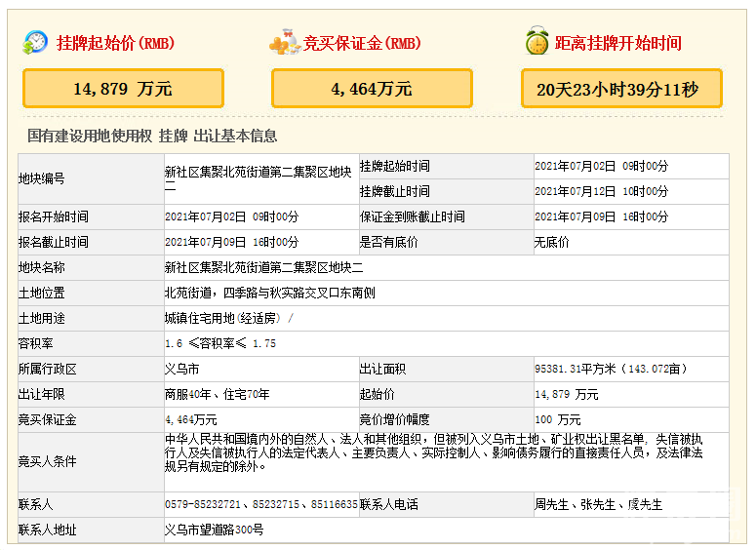
Task: Click the alarm clock icon beside 距离挂牌开始时间
Action: click(536, 42)
